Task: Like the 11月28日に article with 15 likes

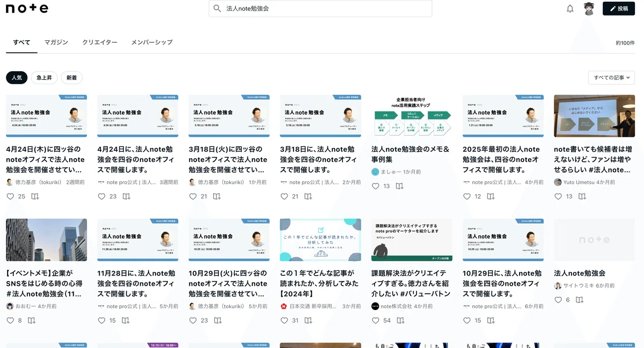Action: point(101,320)
